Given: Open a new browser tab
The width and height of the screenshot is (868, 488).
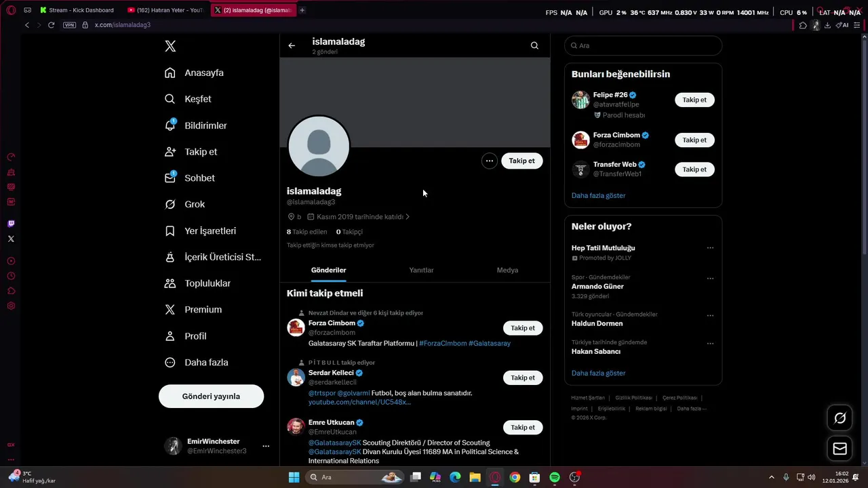Looking at the screenshot, I should 302,10.
